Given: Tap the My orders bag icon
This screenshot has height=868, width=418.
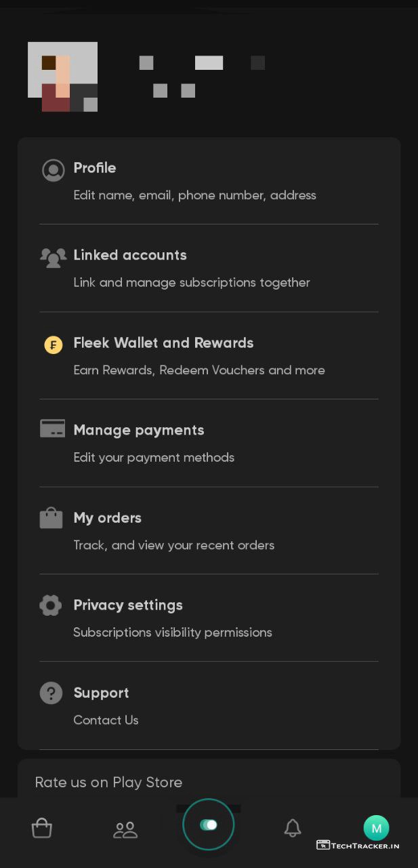Looking at the screenshot, I should tap(51, 518).
